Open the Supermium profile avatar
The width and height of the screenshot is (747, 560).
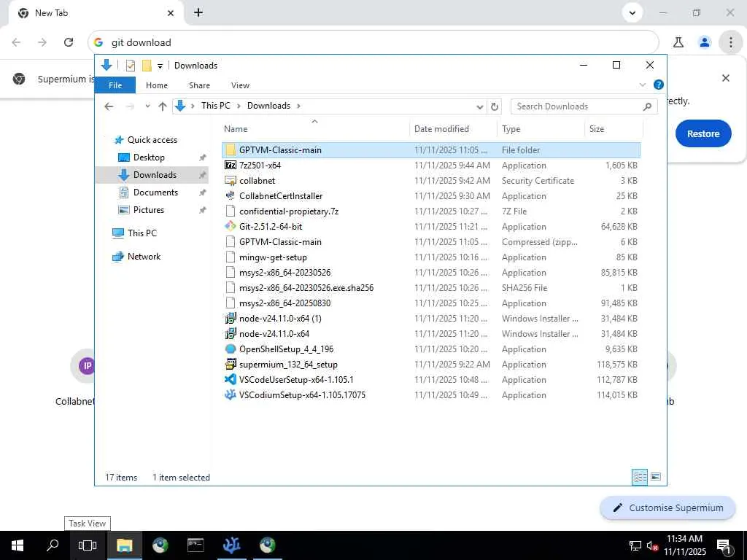tap(705, 42)
